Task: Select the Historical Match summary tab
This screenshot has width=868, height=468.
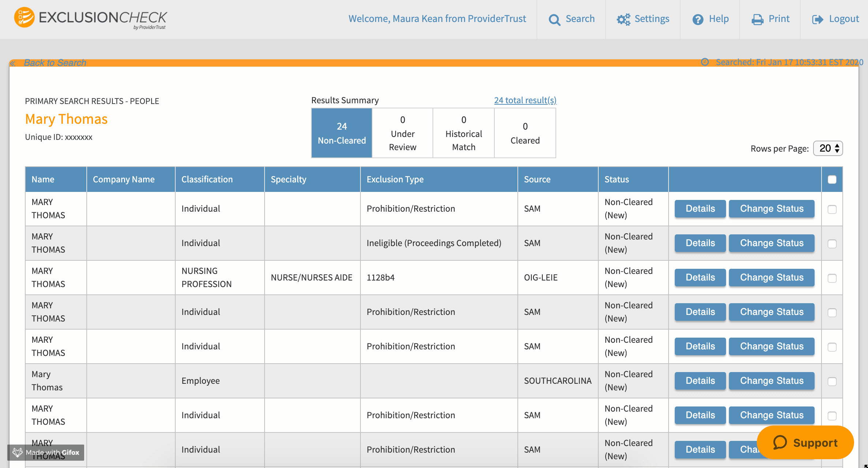Action: click(463, 133)
